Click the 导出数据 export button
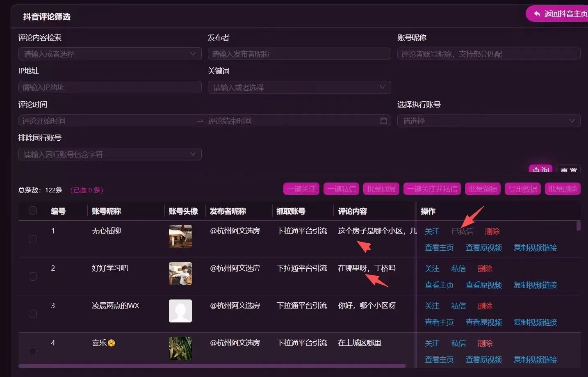The image size is (588, 377). tap(523, 189)
